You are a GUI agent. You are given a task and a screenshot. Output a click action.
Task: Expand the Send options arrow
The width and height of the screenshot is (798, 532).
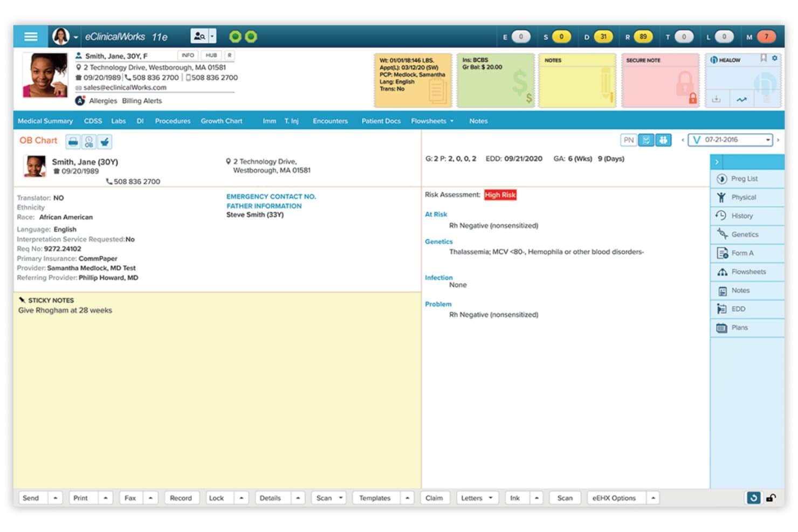click(x=55, y=498)
